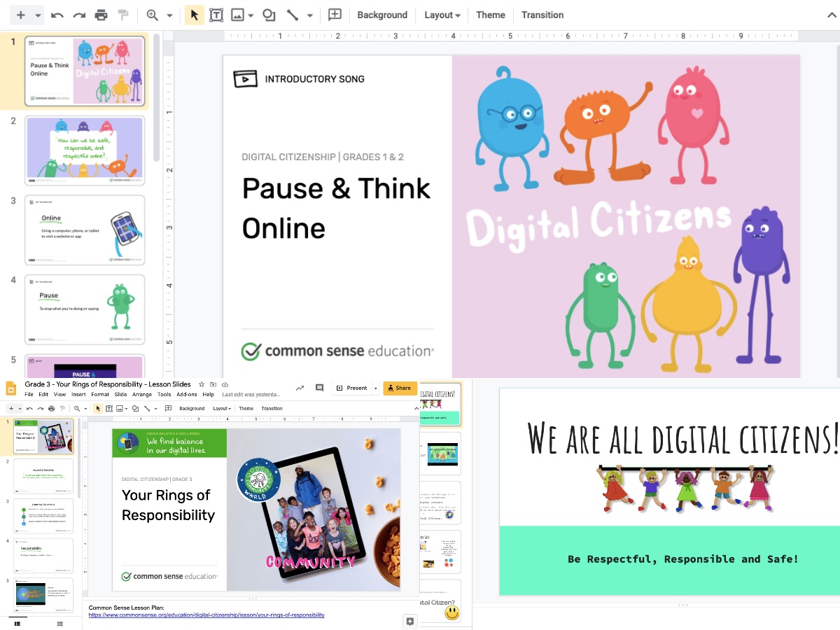Click Print icon in Grade 3 window toolbar
The height and width of the screenshot is (630, 840).
click(51, 409)
